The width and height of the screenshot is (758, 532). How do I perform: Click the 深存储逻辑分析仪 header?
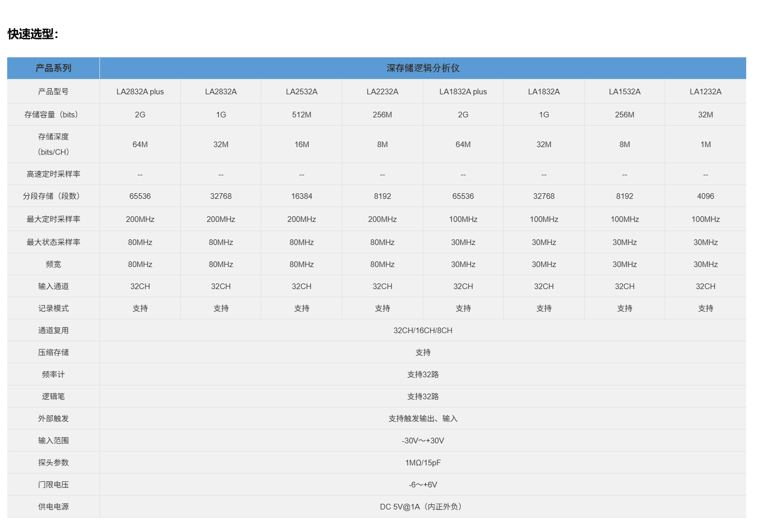423,68
